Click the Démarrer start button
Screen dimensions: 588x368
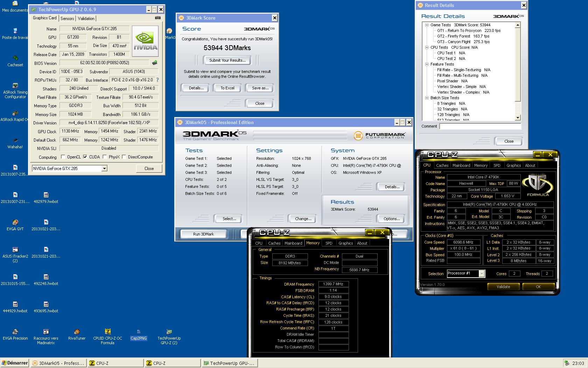(x=15, y=363)
